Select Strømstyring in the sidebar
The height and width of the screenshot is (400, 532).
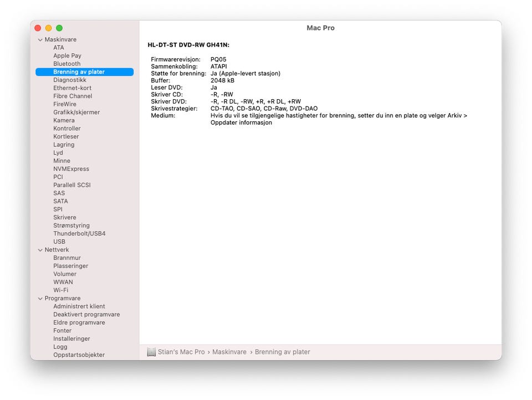71,225
